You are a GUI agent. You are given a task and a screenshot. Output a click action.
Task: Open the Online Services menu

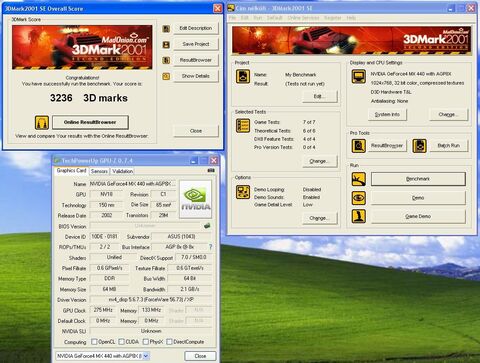pyautogui.click(x=303, y=18)
